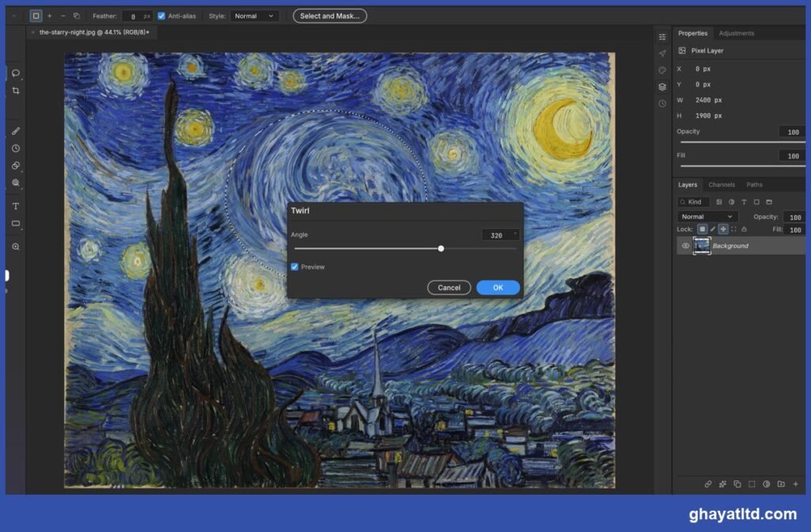Switch to the Paths tab
This screenshot has width=811, height=532.
(754, 184)
